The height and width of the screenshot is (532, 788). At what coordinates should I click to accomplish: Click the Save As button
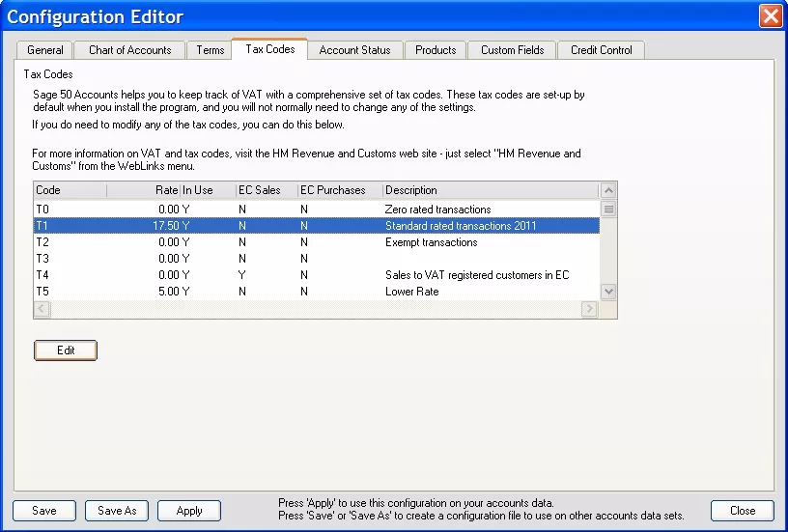(117, 511)
